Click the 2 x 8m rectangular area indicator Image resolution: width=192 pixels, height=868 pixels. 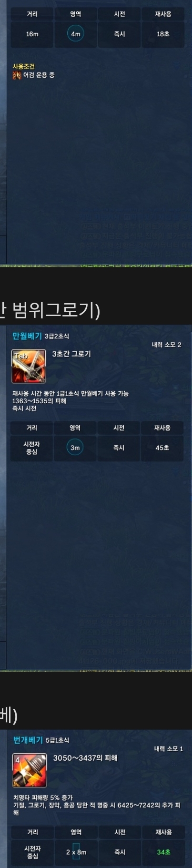tap(76, 852)
